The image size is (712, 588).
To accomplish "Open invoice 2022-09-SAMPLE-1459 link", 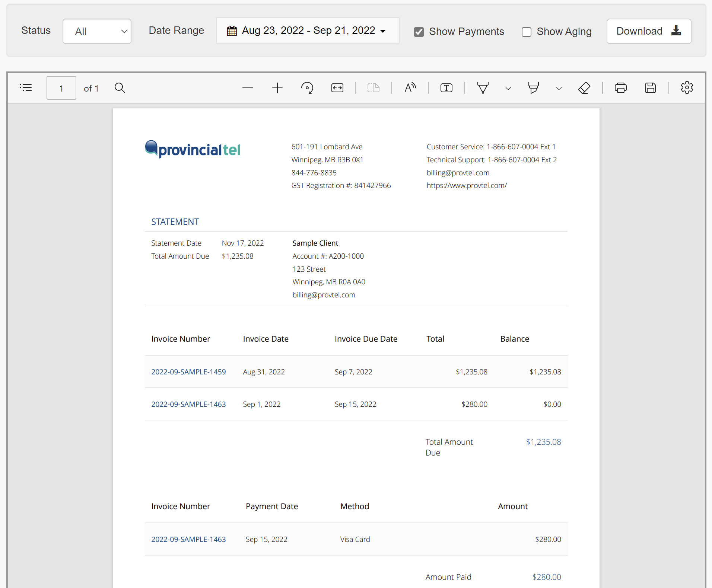I will point(188,372).
